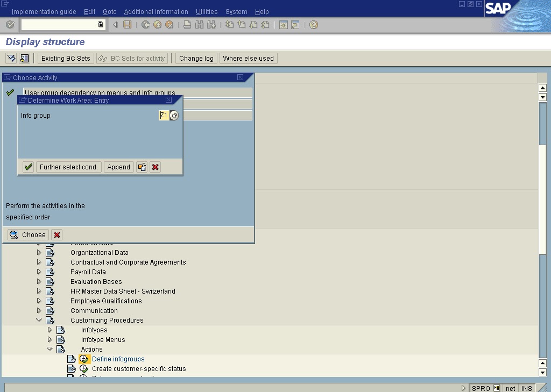
Task: Expand the Infotypes tree node
Action: click(x=49, y=330)
